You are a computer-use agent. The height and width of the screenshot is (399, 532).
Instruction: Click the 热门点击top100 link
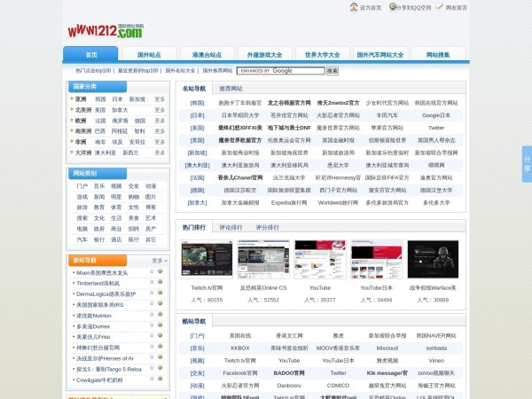pos(93,70)
